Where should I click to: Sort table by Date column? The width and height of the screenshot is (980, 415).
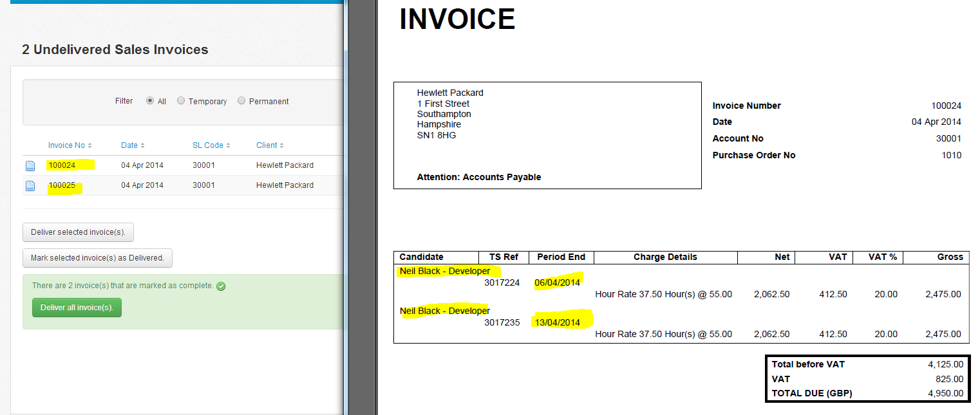133,145
